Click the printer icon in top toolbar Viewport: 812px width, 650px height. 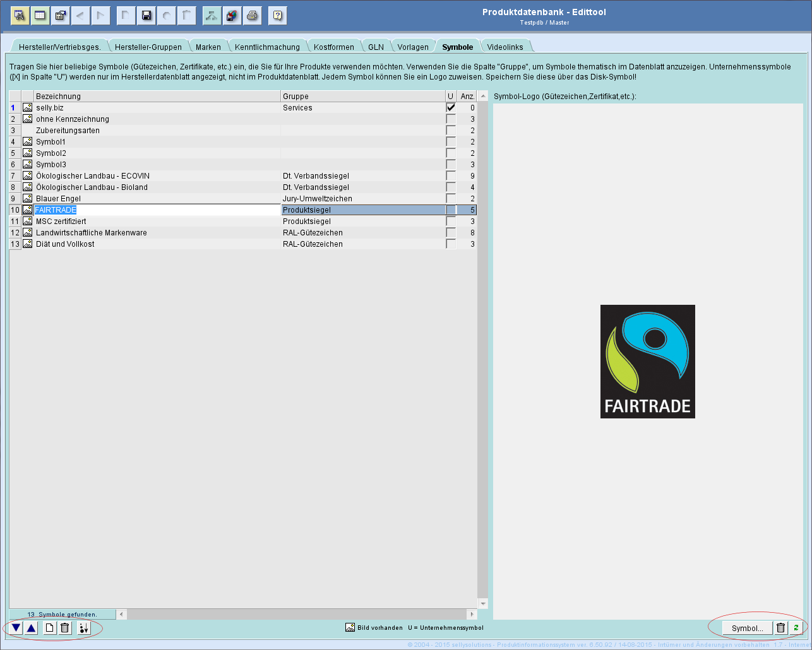252,16
